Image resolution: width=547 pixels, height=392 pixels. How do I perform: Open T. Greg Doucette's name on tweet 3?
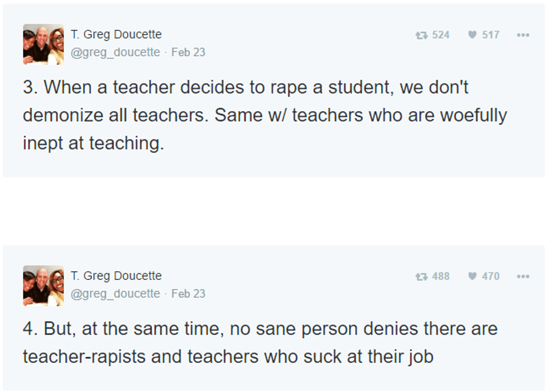click(116, 35)
